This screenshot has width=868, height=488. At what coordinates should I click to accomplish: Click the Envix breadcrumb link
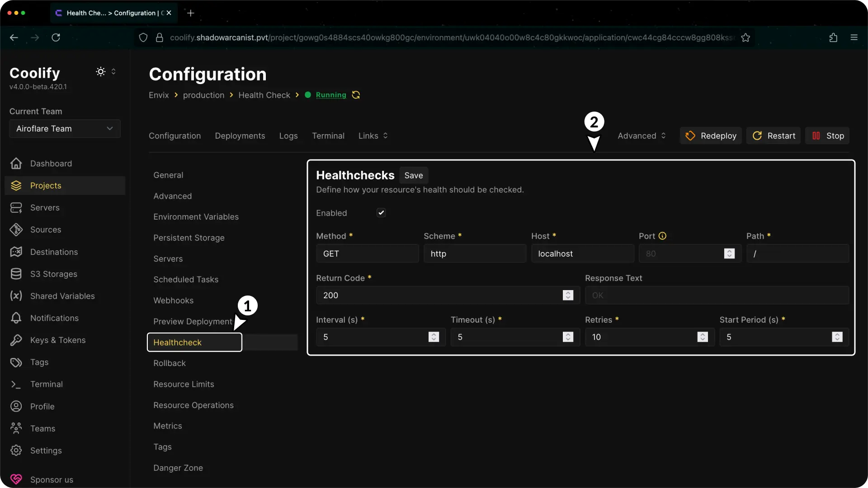(x=159, y=95)
